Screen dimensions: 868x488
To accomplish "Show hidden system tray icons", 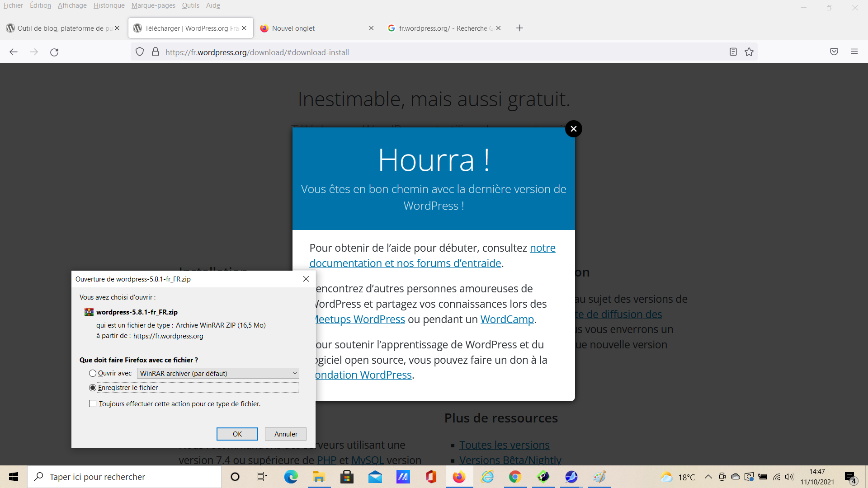I will 708,477.
